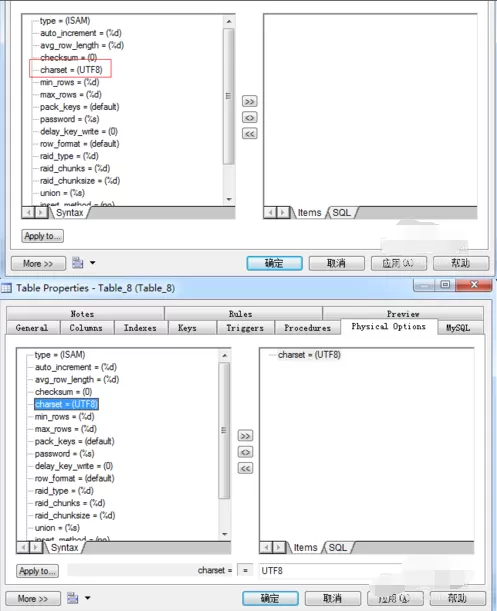
Task: Click More >> in Table_8 dialog
Action: pyautogui.click(x=33, y=599)
